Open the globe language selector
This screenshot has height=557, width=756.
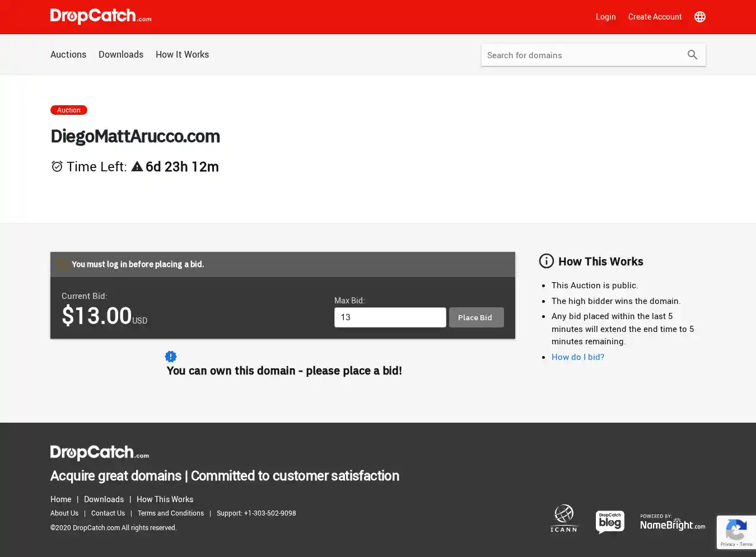699,17
